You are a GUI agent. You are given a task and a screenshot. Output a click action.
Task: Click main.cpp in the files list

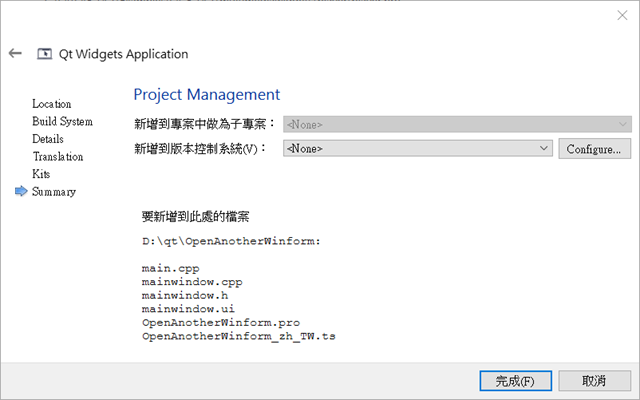click(x=171, y=269)
